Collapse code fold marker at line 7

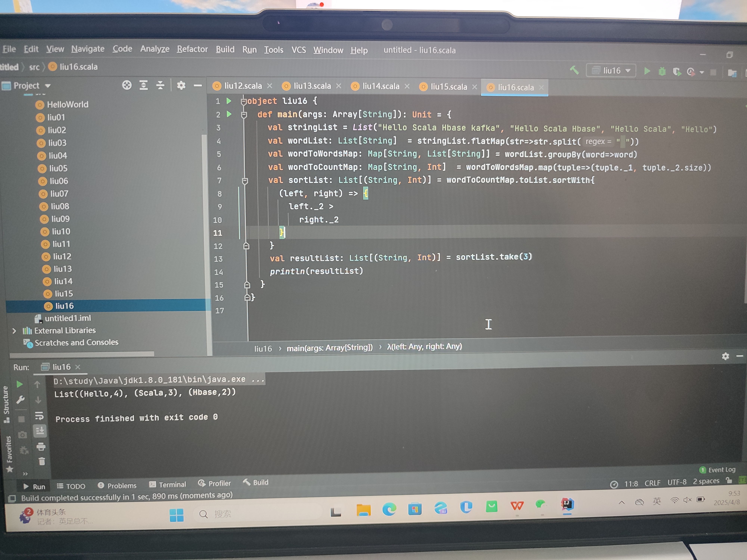[x=245, y=181]
